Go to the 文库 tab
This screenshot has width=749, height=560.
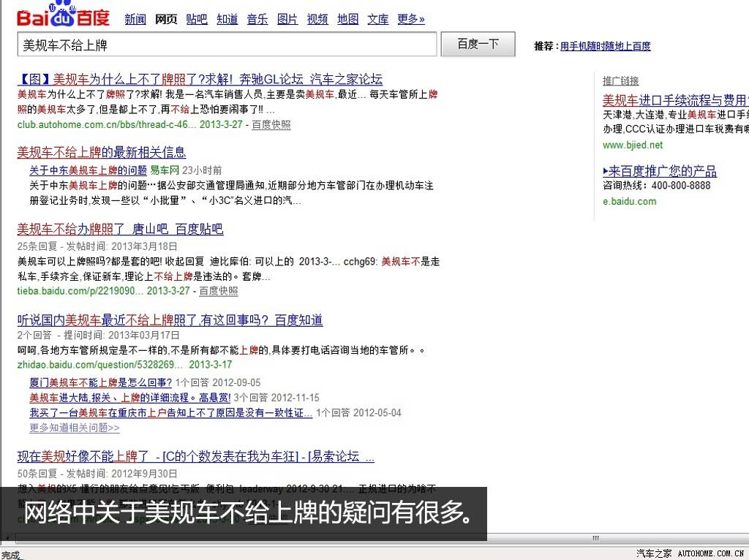point(378,19)
